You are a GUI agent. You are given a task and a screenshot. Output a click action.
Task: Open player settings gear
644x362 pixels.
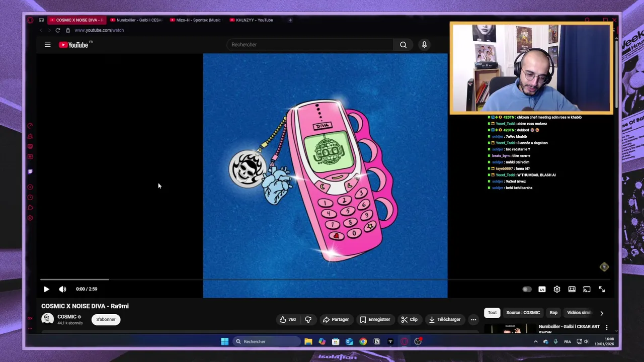tap(557, 289)
